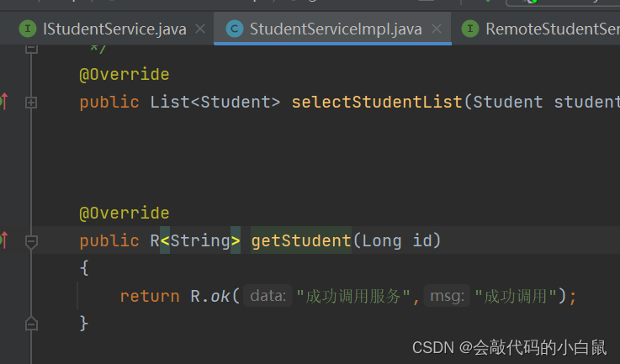Click the getStudent method name
This screenshot has width=620, height=364.
[x=300, y=241]
